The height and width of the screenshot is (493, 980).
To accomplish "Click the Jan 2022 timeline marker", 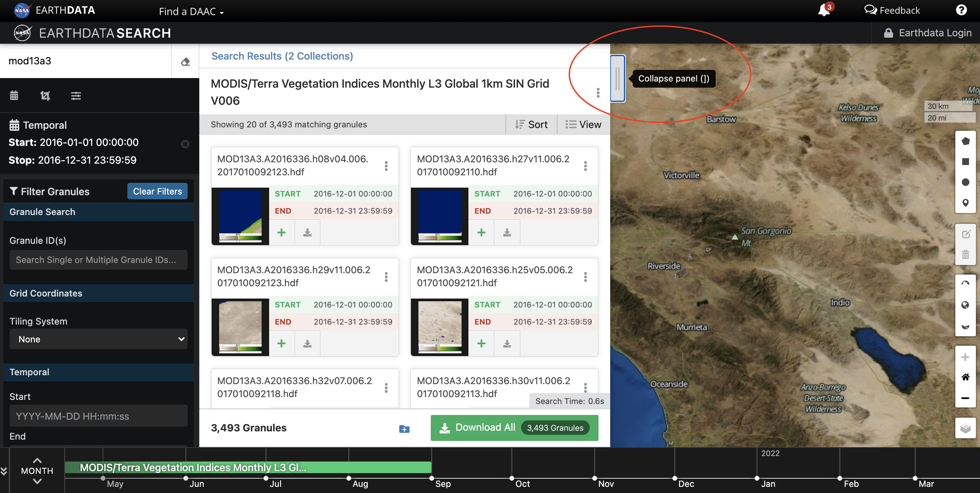I will coord(757,479).
